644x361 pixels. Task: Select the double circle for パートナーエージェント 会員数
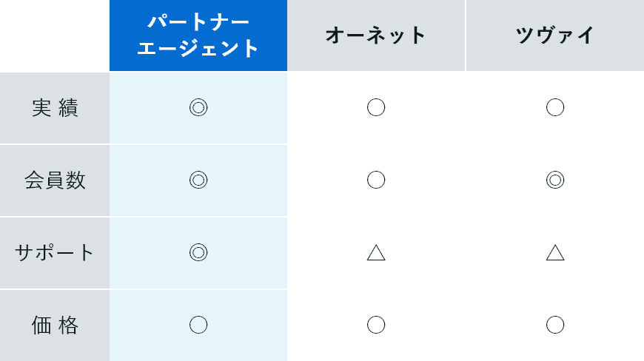click(198, 180)
